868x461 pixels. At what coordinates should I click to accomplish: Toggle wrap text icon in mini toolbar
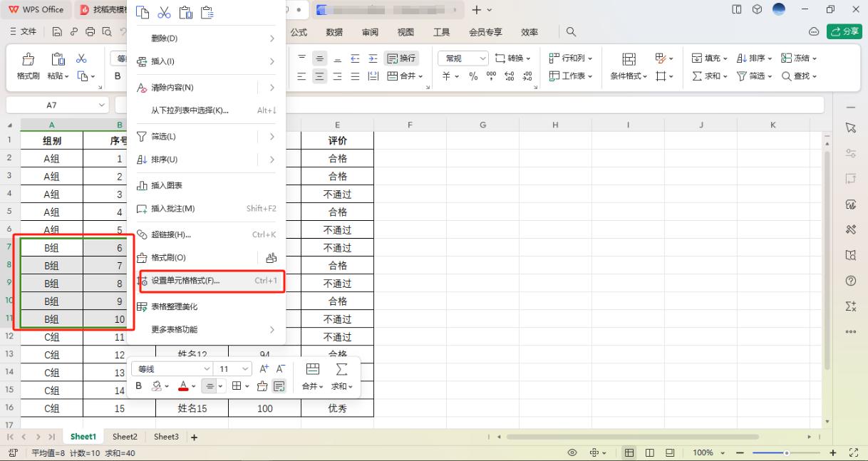coord(279,386)
